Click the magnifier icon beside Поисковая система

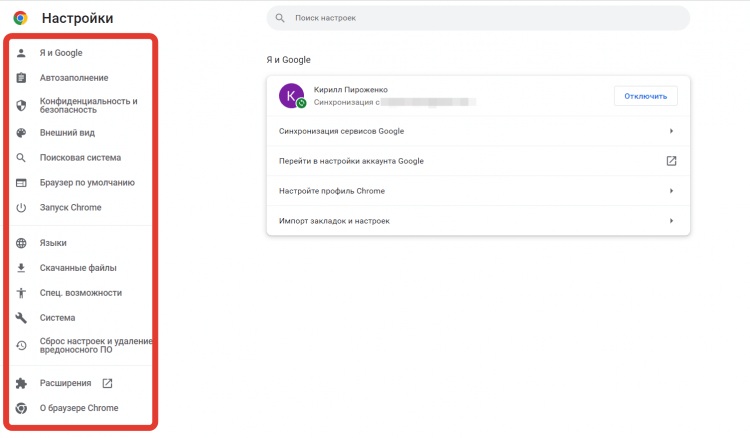pyautogui.click(x=21, y=158)
